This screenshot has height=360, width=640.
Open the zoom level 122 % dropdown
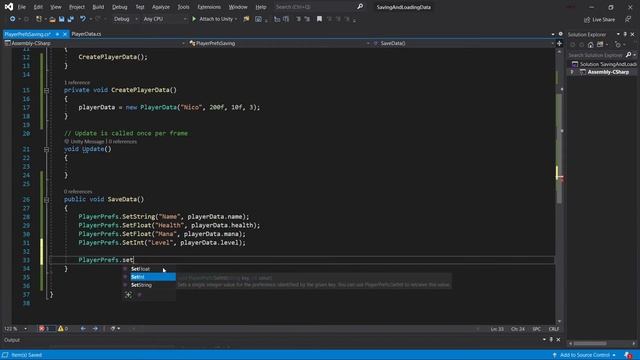(16, 329)
